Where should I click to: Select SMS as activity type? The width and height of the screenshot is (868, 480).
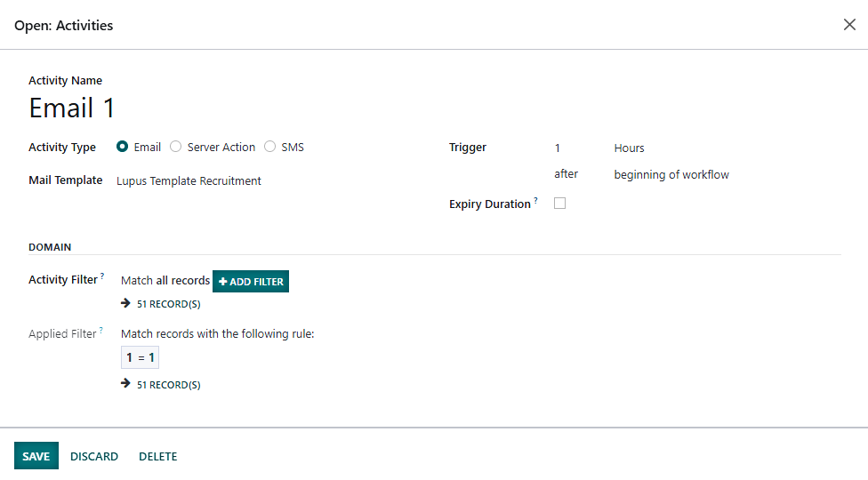coord(270,148)
